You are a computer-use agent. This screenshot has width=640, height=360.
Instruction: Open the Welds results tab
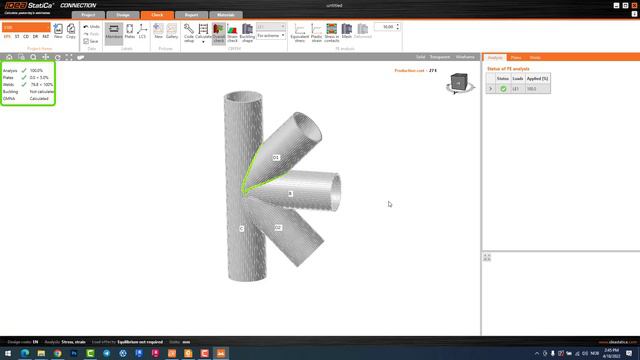click(x=535, y=58)
